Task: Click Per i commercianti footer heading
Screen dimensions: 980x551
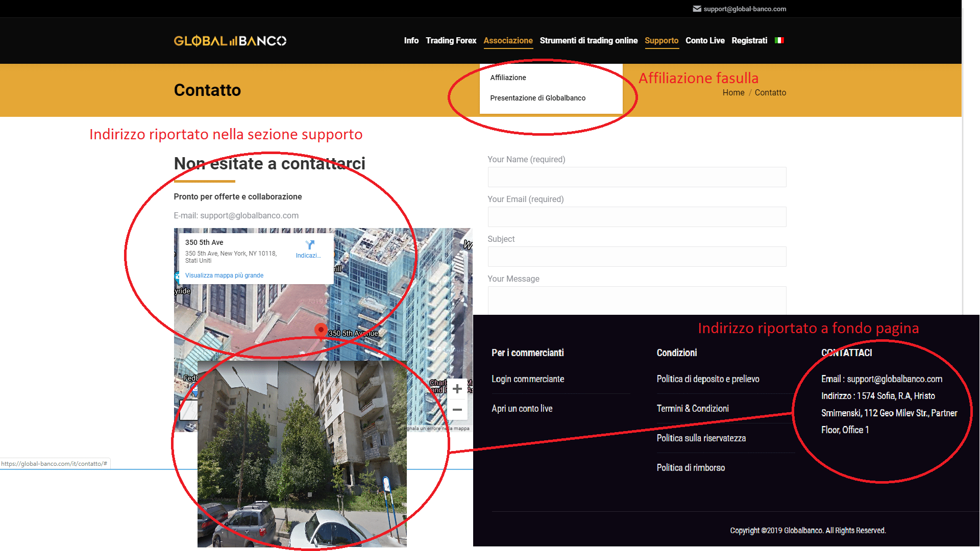Action: (x=528, y=353)
